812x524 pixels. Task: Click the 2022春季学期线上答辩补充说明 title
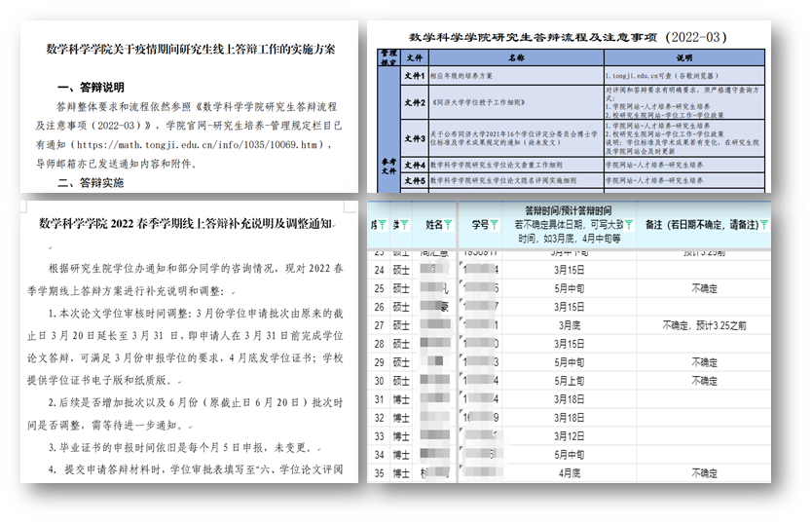(185, 223)
